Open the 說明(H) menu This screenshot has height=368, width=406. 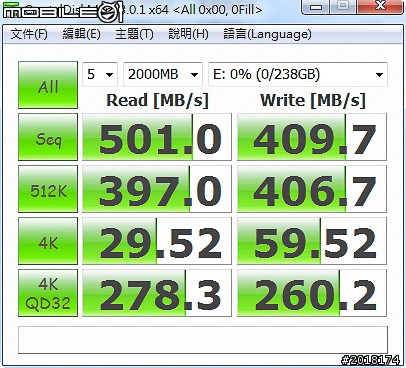point(188,34)
